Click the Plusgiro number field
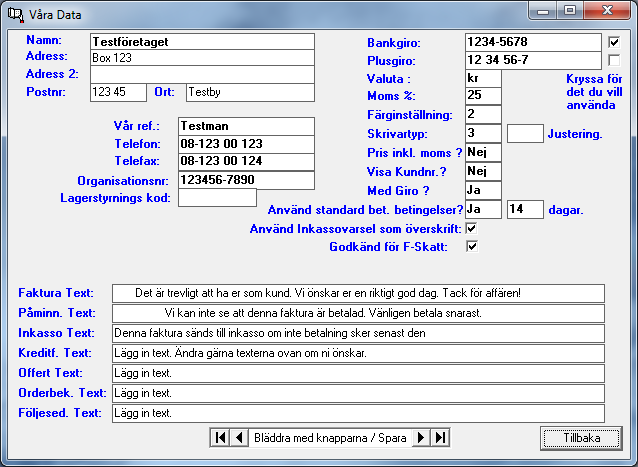This screenshot has width=638, height=467. click(533, 60)
